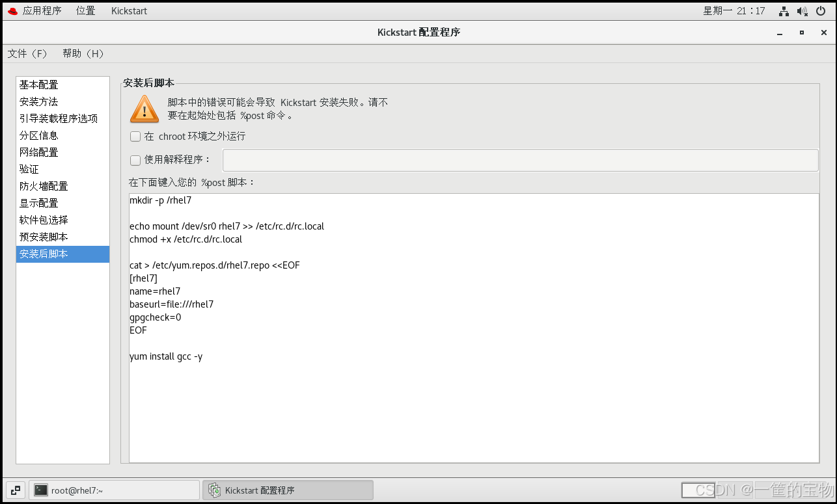This screenshot has height=504, width=837.
Task: Go to 安装方法 section
Action: (62, 101)
